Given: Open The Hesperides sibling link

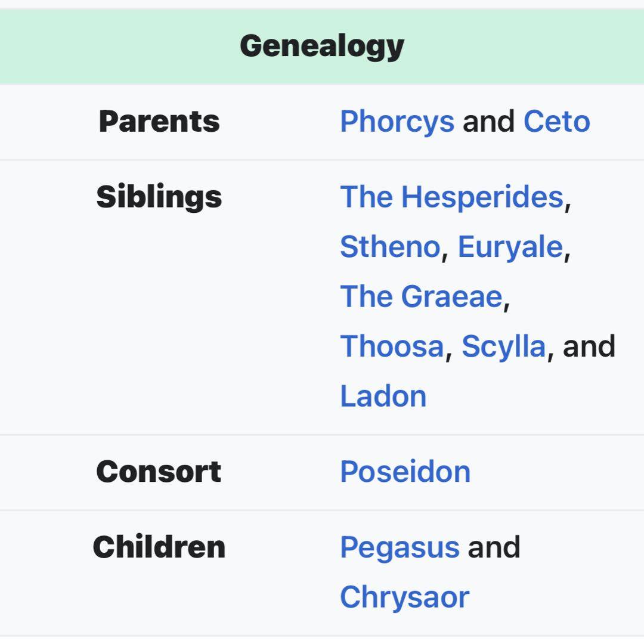Looking at the screenshot, I should [451, 197].
